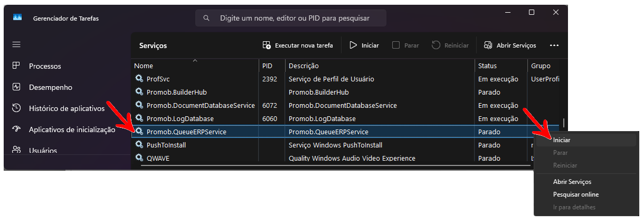644x222 pixels.
Task: Click the Iniciar toolbar button
Action: (x=364, y=45)
